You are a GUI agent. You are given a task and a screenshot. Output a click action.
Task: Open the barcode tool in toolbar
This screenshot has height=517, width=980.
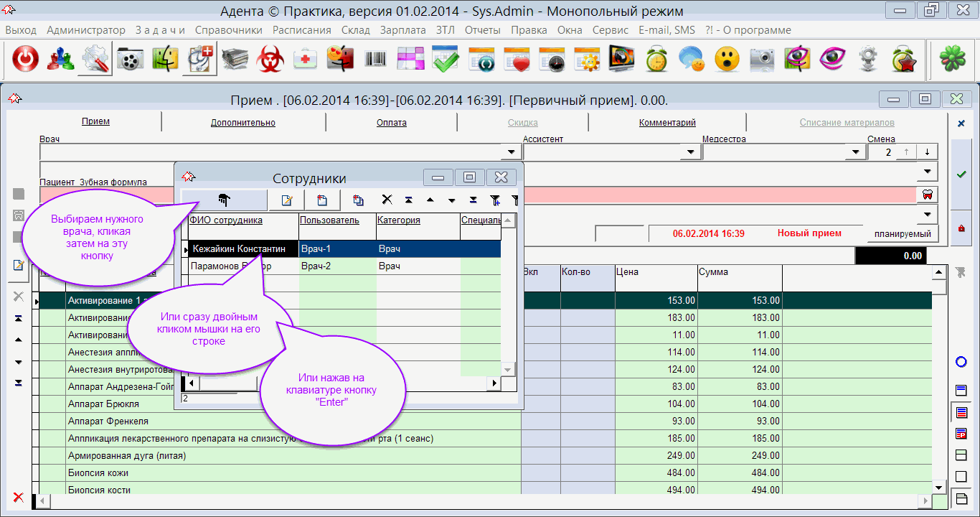(374, 59)
